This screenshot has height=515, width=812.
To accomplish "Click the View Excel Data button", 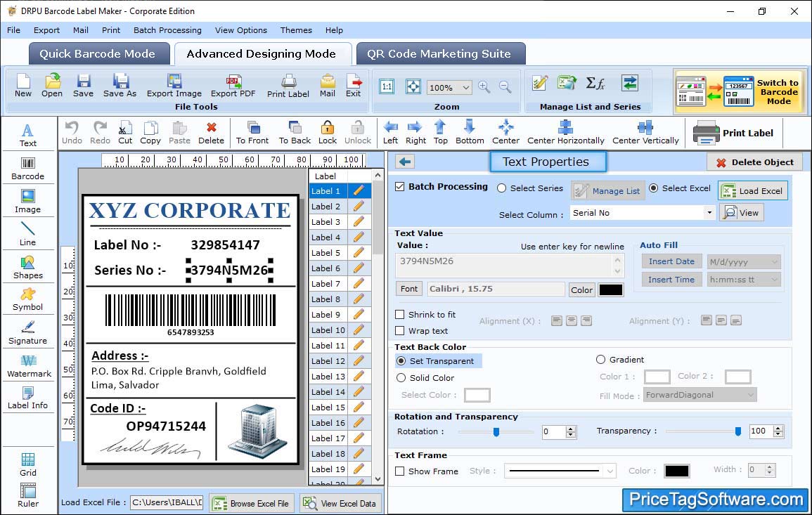I will tap(340, 503).
